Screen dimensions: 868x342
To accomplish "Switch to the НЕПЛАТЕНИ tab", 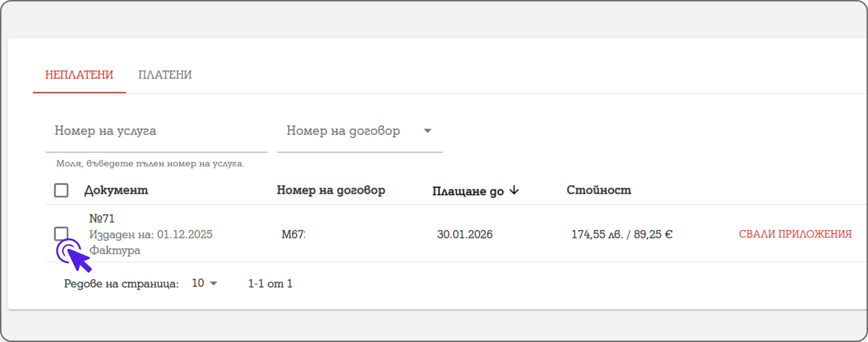I will point(79,75).
